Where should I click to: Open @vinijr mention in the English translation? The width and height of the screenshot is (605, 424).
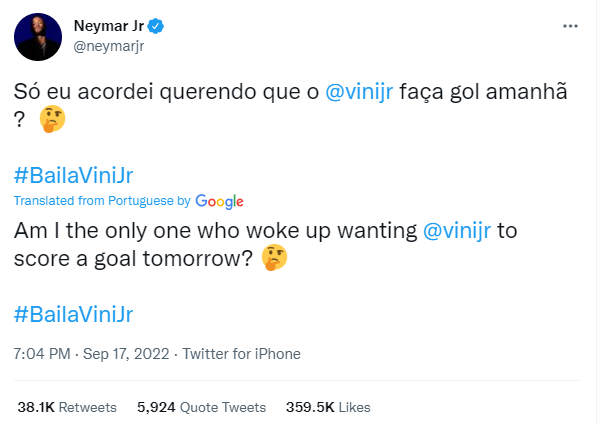(463, 230)
